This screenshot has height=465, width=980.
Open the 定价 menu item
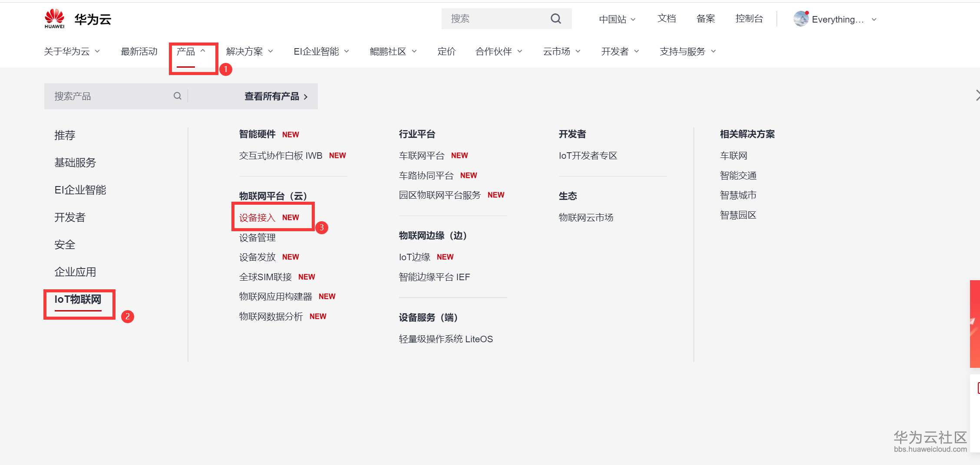tap(446, 51)
